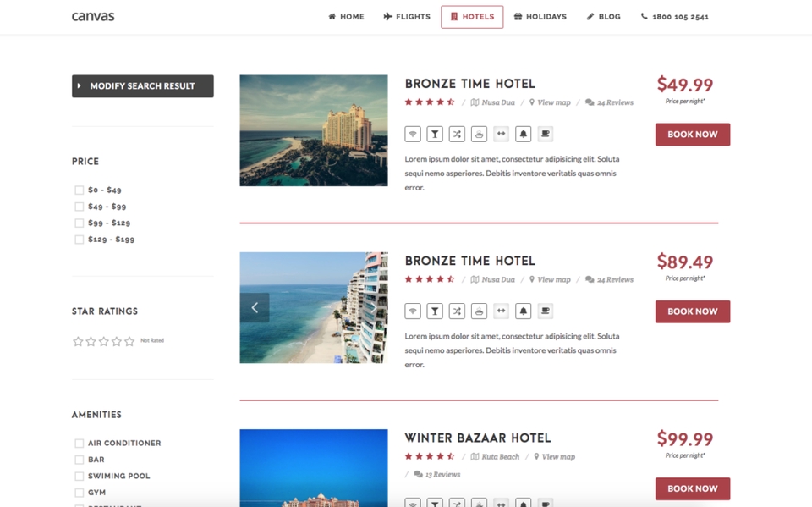Viewport: 812px width, 507px height.
Task: Open the Winter Bazaar Hotel title
Action: [x=477, y=438]
